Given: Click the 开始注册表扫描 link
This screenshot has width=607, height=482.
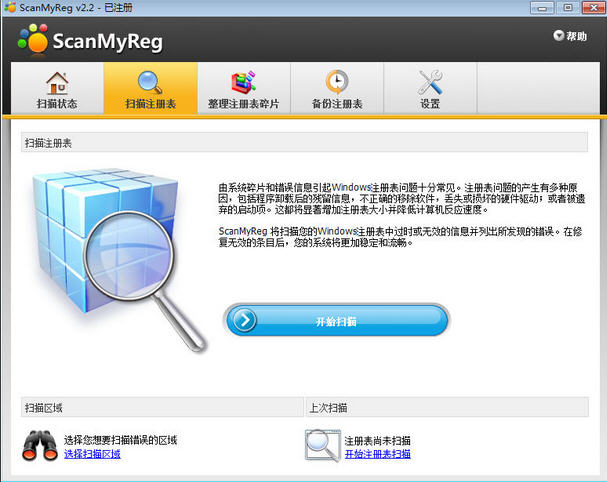Looking at the screenshot, I should pos(377,454).
